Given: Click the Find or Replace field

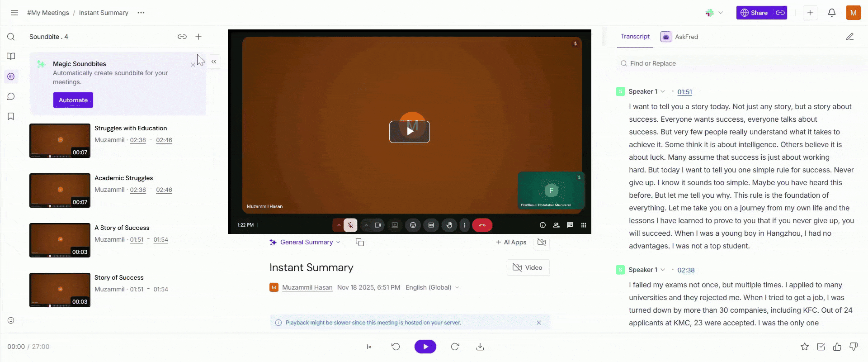Looking at the screenshot, I should (741, 63).
